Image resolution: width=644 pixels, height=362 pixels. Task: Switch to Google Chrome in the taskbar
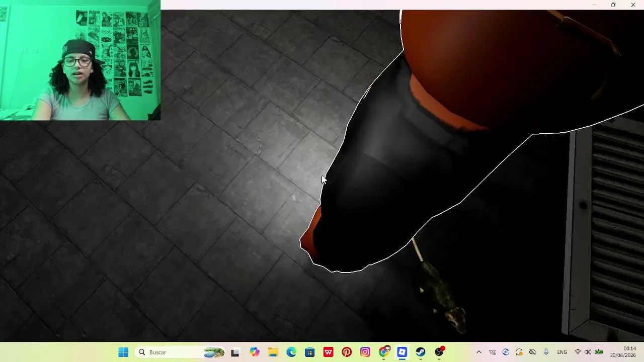click(384, 352)
